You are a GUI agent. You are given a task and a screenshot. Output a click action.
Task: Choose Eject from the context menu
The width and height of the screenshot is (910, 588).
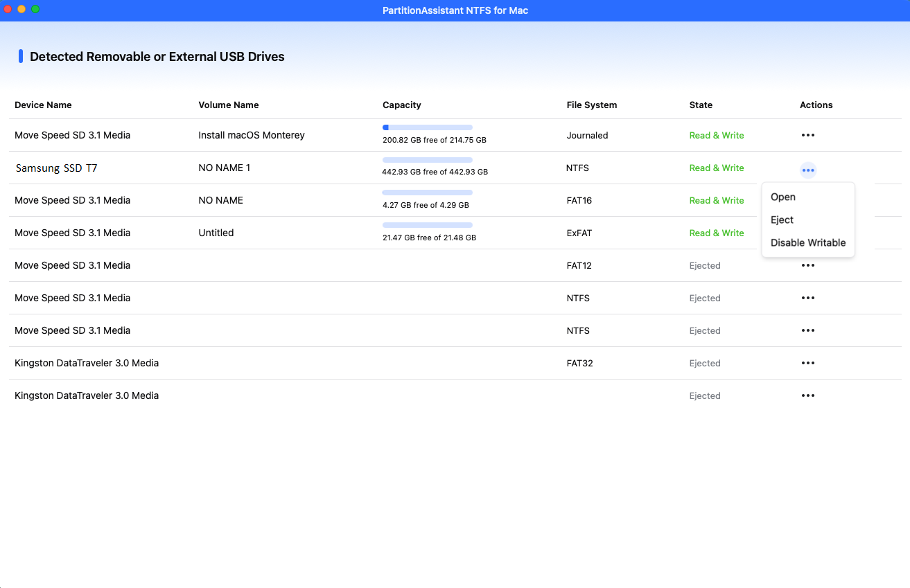[x=782, y=220]
